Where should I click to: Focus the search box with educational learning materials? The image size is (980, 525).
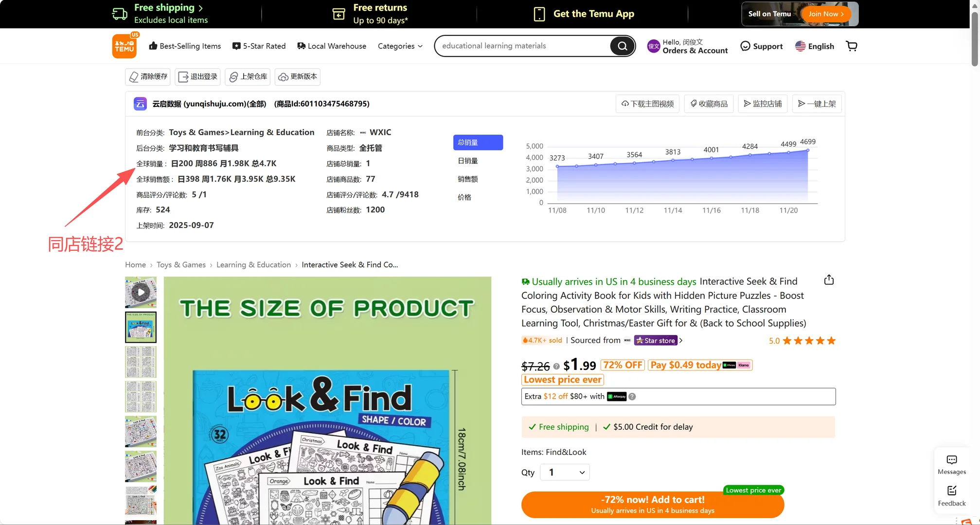click(523, 46)
